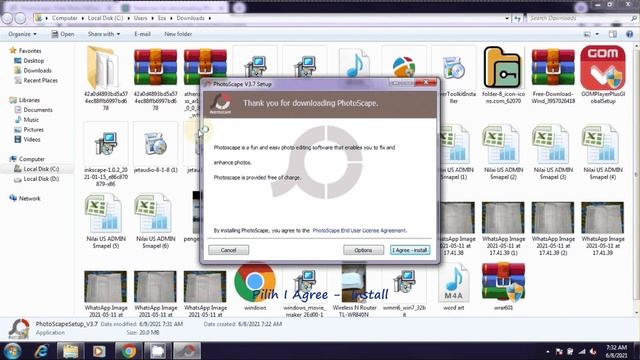
Task: Click the volume icon in system tray
Action: pos(593,351)
